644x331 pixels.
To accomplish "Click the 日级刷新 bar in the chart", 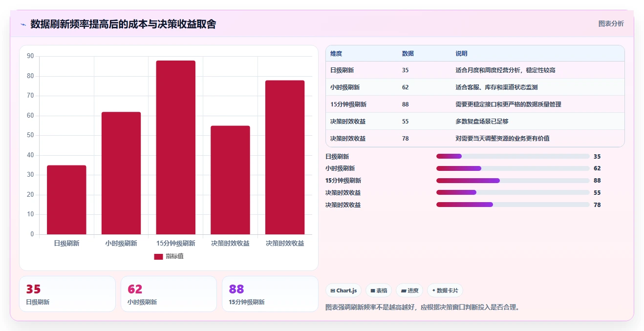I will pos(66,200).
